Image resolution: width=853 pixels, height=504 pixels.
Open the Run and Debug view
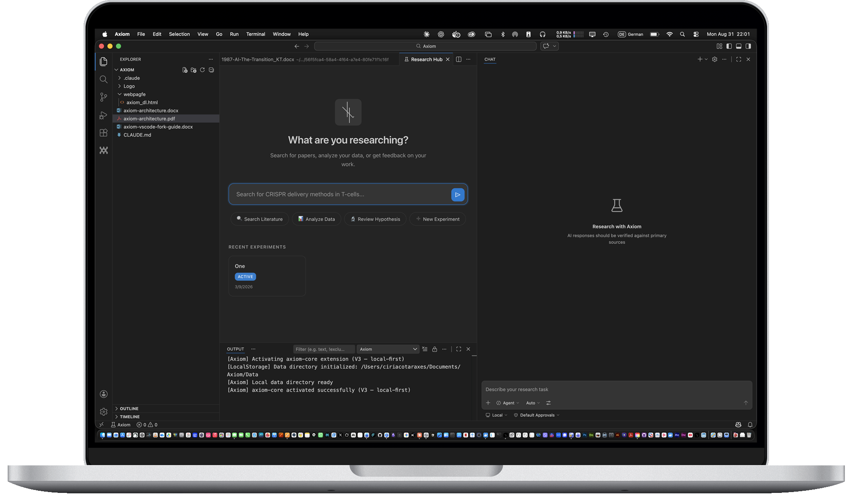(x=103, y=115)
